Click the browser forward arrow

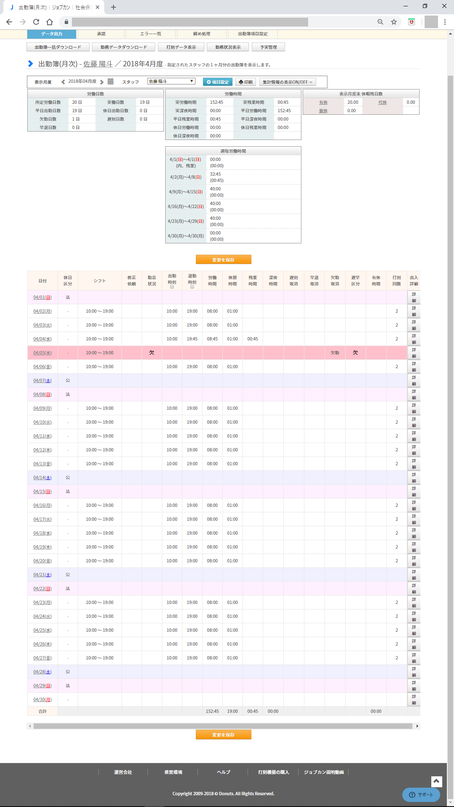click(22, 22)
